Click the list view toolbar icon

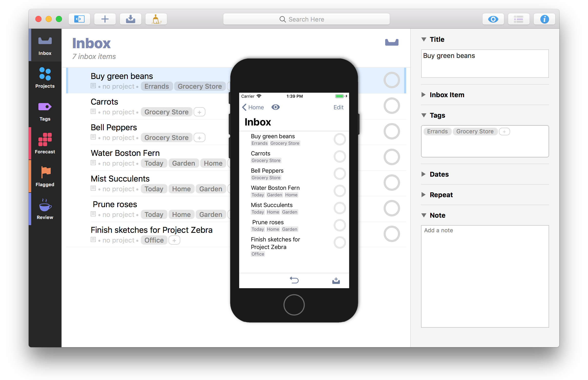coord(519,19)
